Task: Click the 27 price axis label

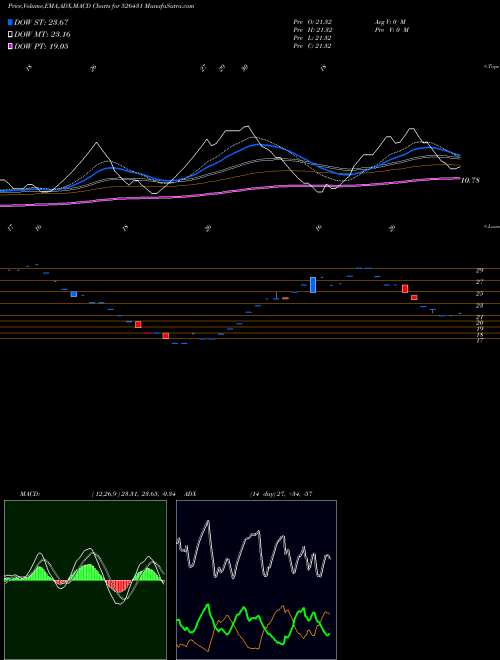Action: [x=479, y=282]
